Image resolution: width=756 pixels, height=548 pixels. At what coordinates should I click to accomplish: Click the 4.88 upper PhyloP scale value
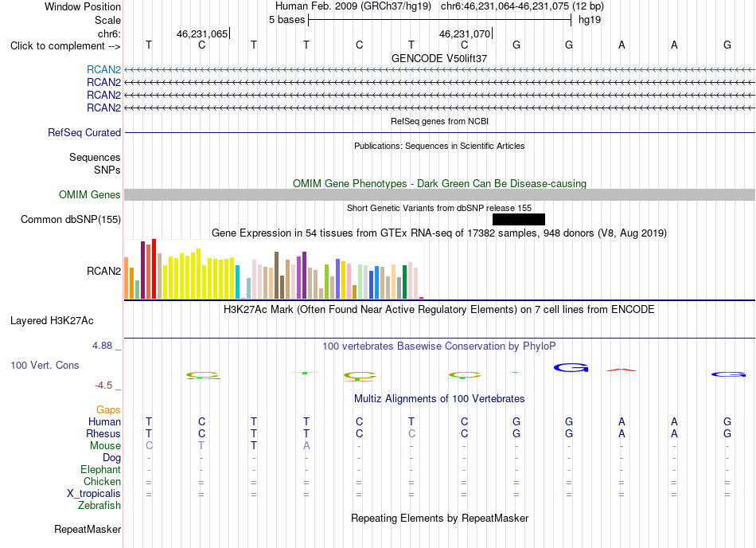coord(102,346)
